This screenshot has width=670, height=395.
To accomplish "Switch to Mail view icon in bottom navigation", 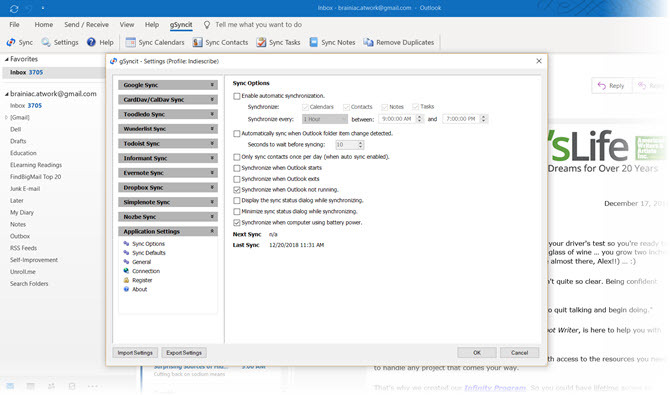I will tap(10, 386).
